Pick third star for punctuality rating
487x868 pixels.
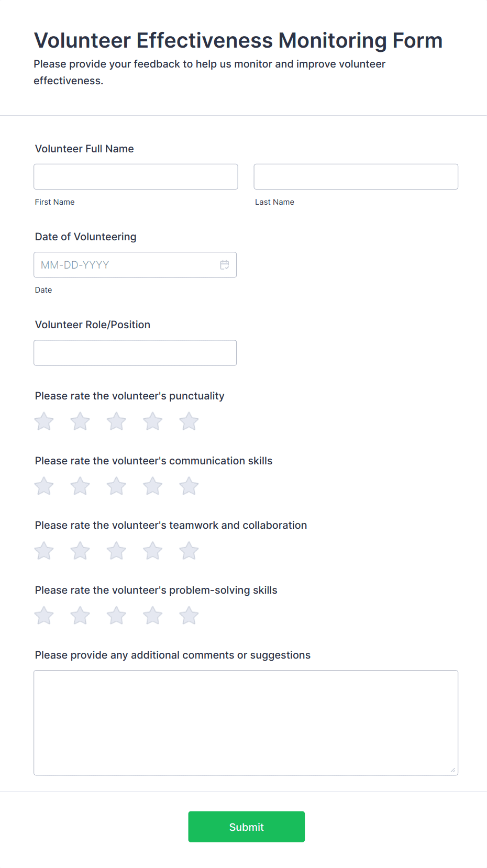point(116,421)
